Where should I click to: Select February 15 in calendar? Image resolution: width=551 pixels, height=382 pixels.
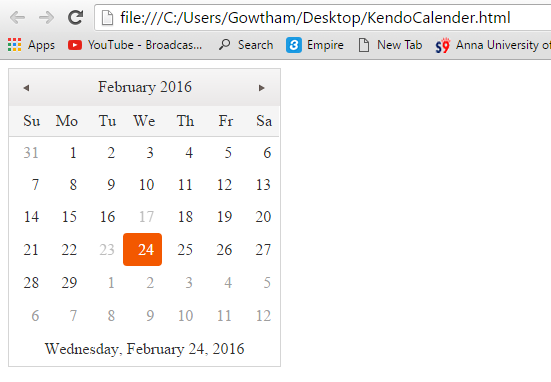pos(69,217)
